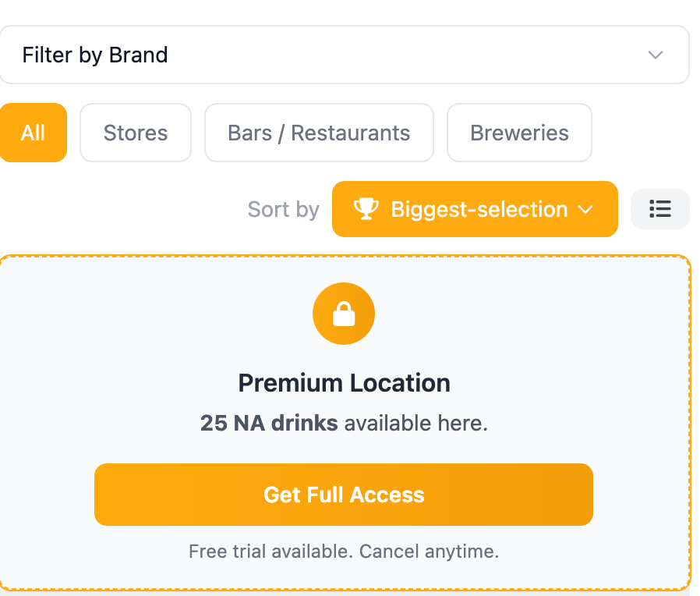Switch to list view icon
Image resolution: width=700 pixels, height=596 pixels.
click(660, 209)
